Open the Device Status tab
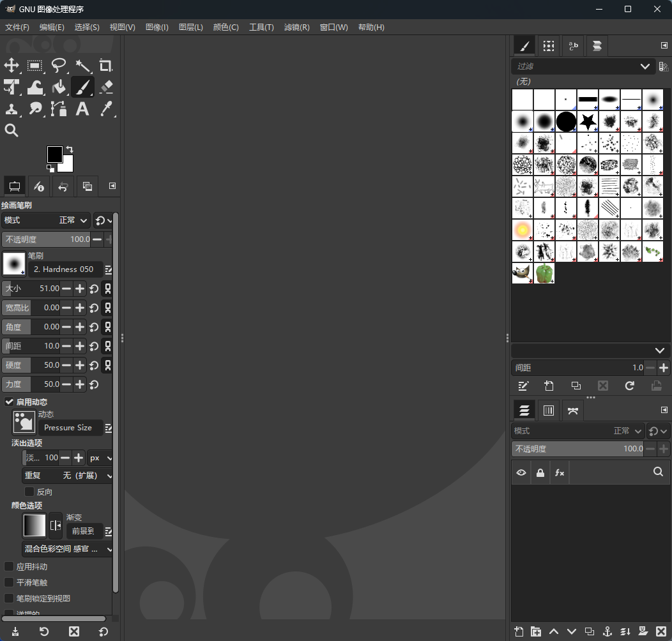Image resolution: width=672 pixels, height=641 pixels. (x=39, y=186)
